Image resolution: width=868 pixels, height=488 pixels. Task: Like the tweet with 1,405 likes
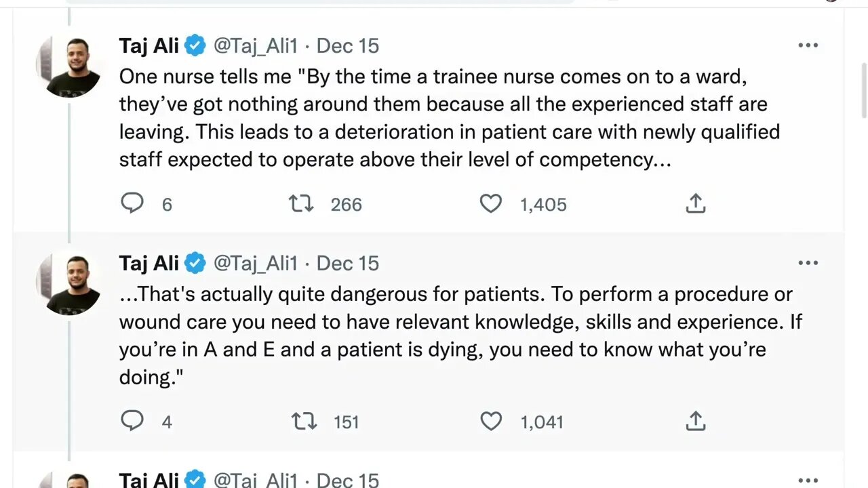point(490,203)
